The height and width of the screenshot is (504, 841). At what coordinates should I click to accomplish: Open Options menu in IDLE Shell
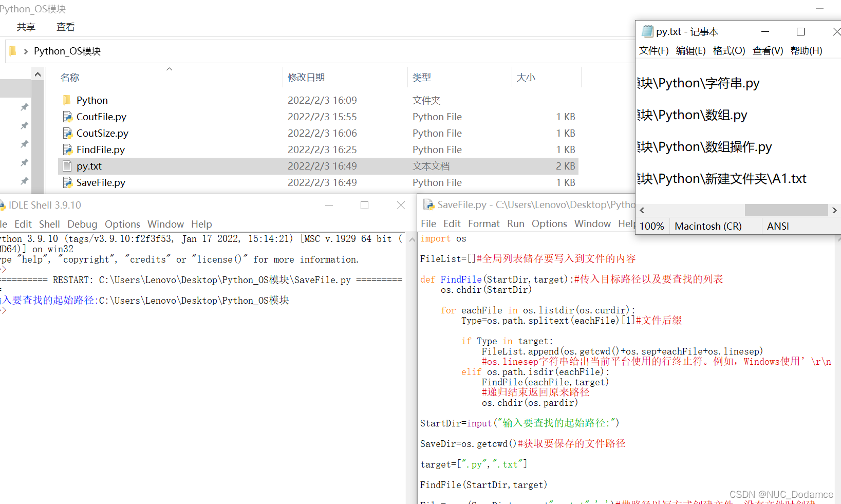pos(122,224)
